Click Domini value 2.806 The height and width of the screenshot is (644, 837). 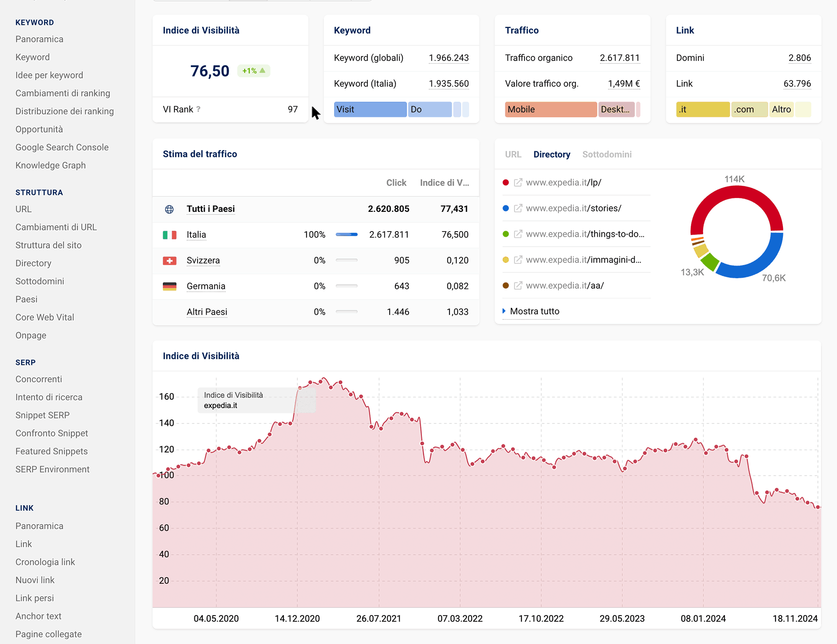pyautogui.click(x=800, y=58)
